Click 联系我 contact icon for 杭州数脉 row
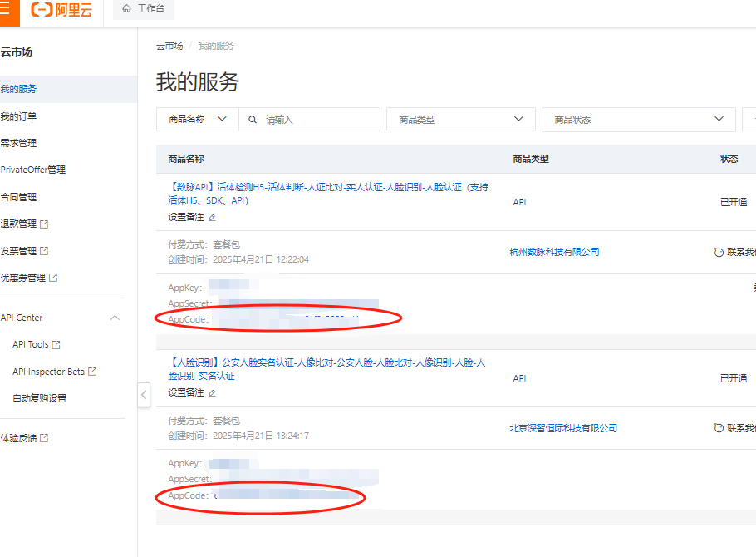This screenshot has width=756, height=557. tap(719, 252)
